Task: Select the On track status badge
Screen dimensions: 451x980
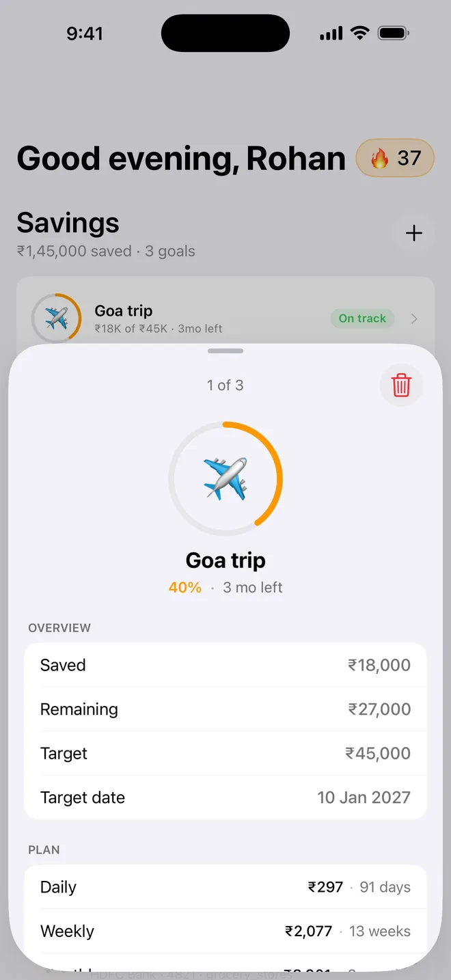Action: point(362,318)
